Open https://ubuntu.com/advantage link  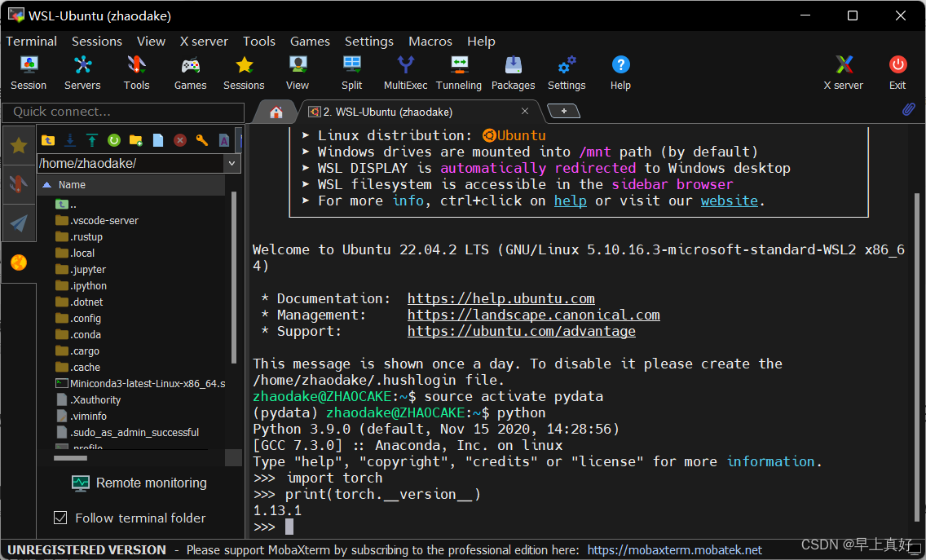(522, 332)
